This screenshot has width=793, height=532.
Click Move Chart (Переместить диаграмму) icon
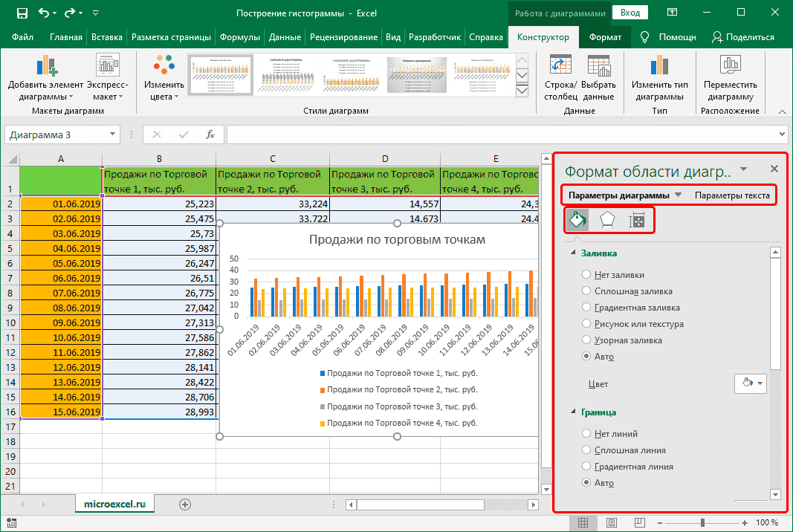point(731,66)
